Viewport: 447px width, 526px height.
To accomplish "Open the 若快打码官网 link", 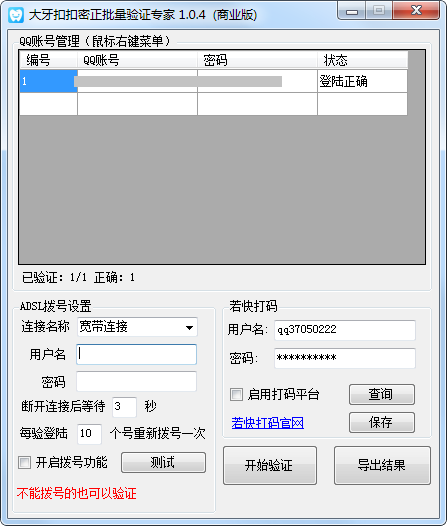I will [x=268, y=423].
